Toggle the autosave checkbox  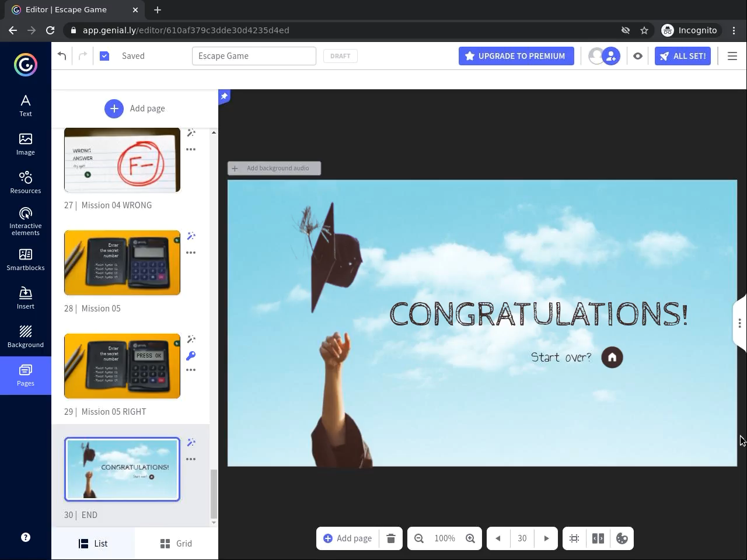[104, 56]
